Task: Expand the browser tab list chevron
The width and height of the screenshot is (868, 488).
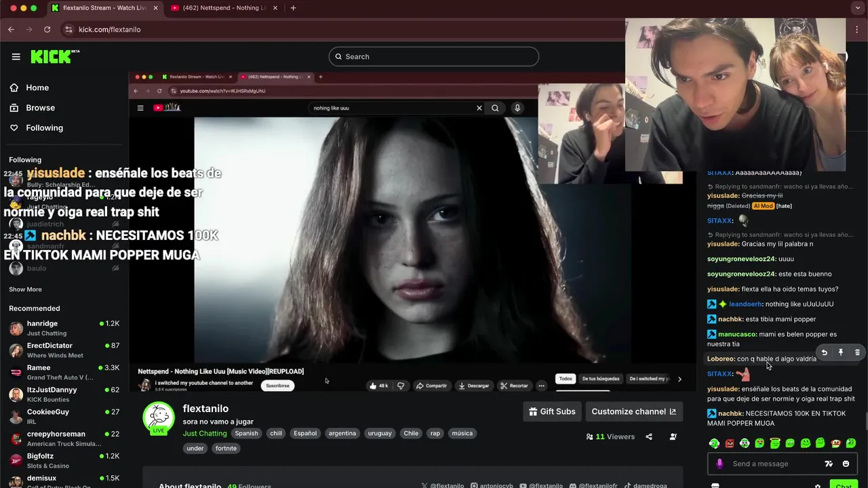Action: pos(859,8)
